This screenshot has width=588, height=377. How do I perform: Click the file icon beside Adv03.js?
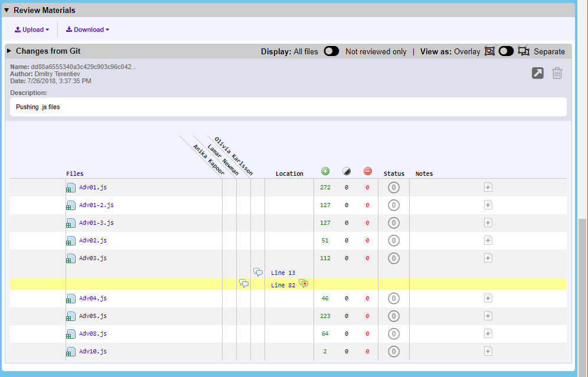coord(71,258)
